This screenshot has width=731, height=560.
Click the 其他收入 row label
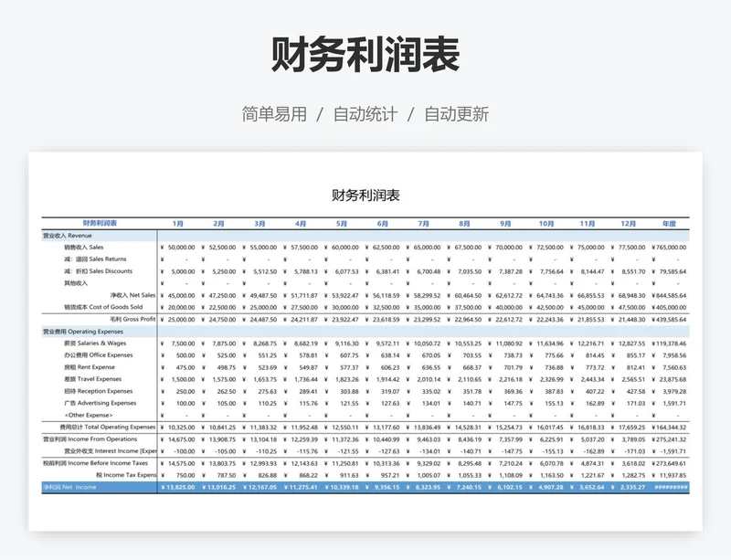[76, 283]
